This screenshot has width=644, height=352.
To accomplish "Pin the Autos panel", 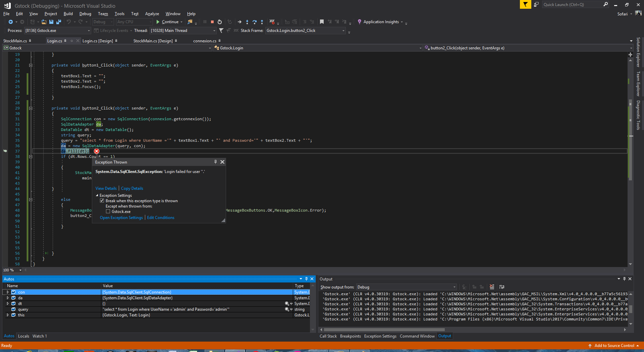I will click(x=306, y=279).
